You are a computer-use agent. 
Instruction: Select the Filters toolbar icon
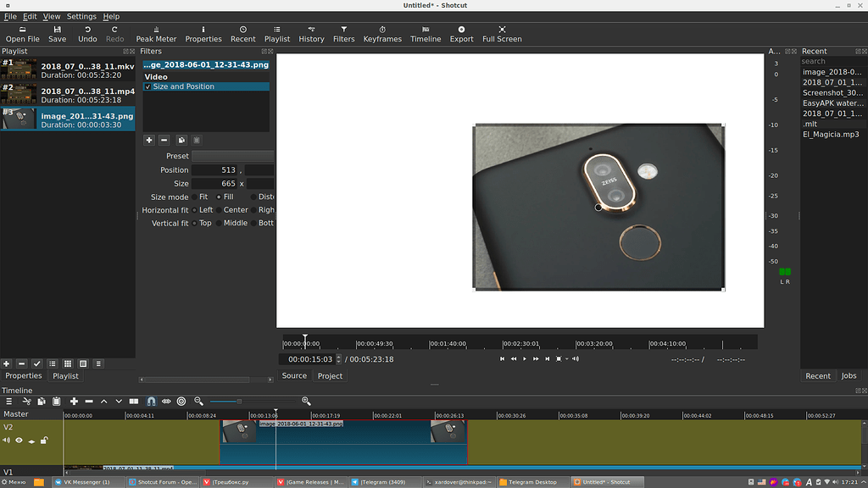click(x=343, y=32)
